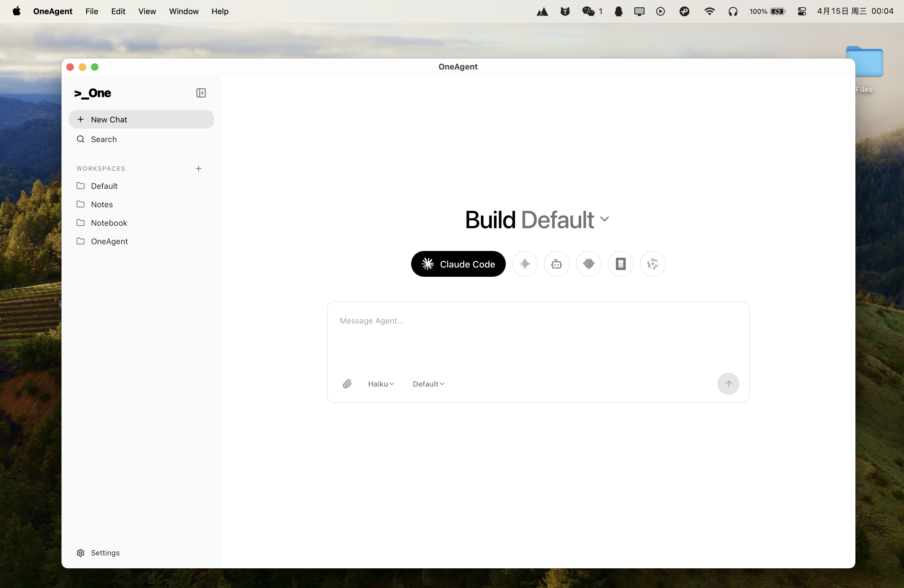The width and height of the screenshot is (904, 588).
Task: Add a new workspace with plus icon
Action: [199, 169]
